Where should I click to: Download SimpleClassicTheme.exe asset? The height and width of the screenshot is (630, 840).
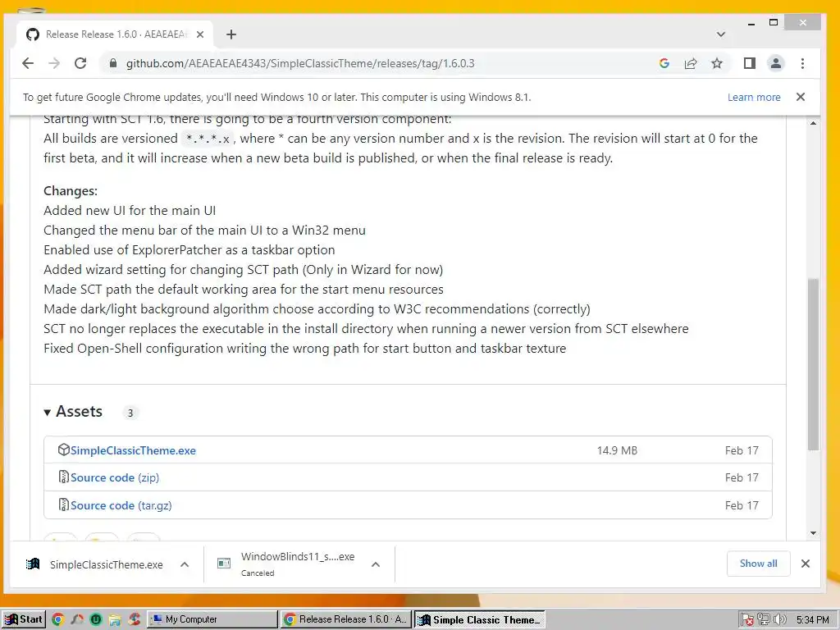tap(133, 450)
